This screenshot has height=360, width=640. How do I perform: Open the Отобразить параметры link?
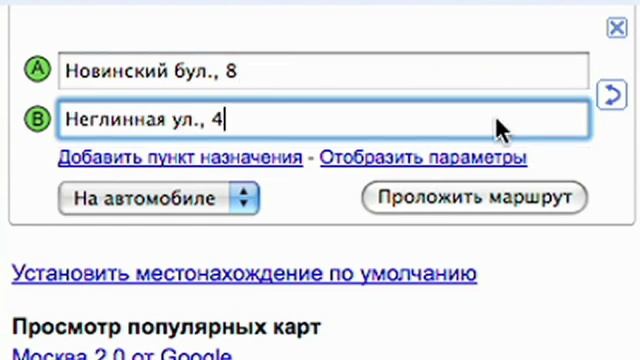(x=423, y=158)
